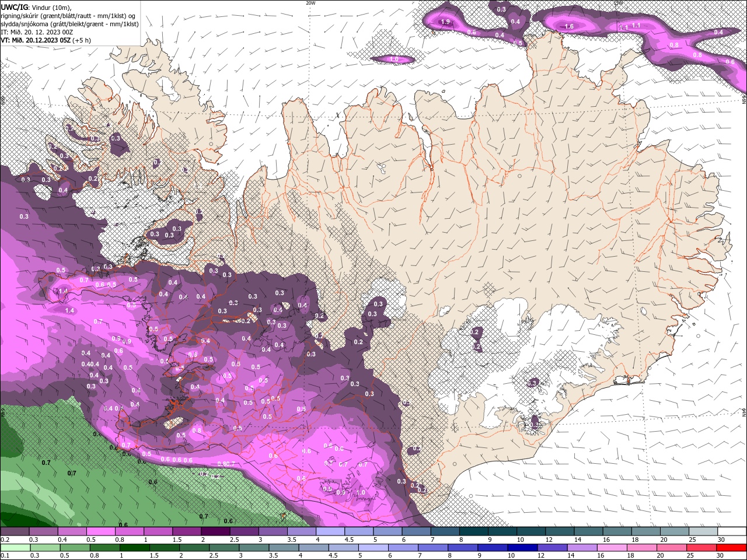Click the UWC/IG title text

15,6
